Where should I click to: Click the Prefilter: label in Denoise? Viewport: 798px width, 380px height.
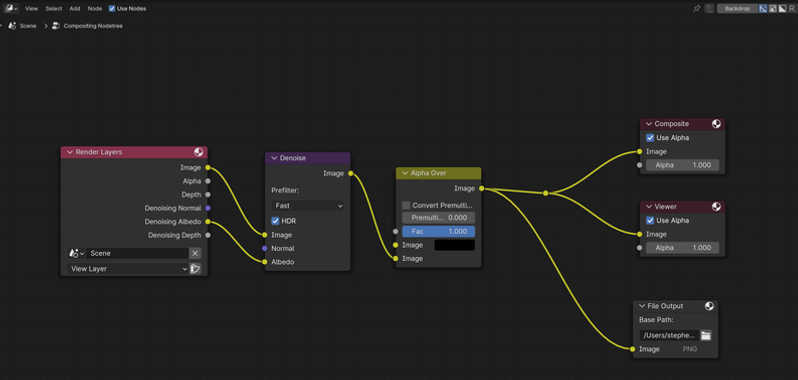(285, 190)
